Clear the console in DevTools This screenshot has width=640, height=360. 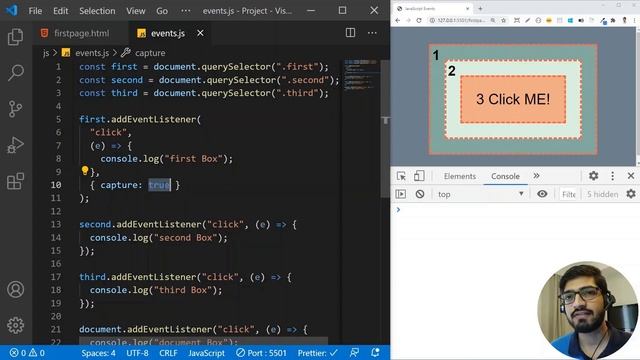(420, 194)
